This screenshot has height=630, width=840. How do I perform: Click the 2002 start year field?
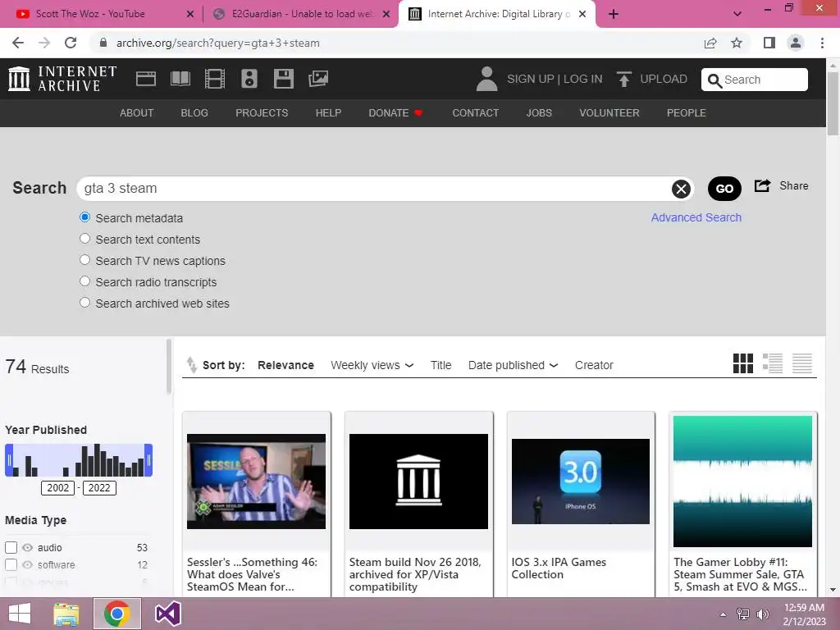pos(58,487)
